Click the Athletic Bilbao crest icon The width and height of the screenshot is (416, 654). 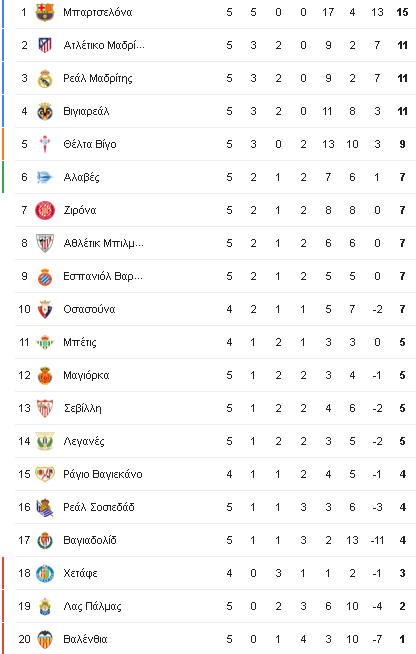tap(45, 243)
